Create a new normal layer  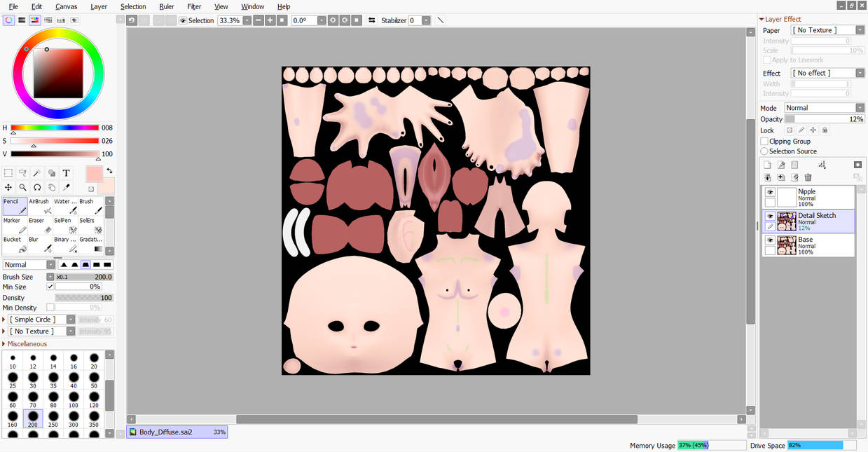pos(768,165)
